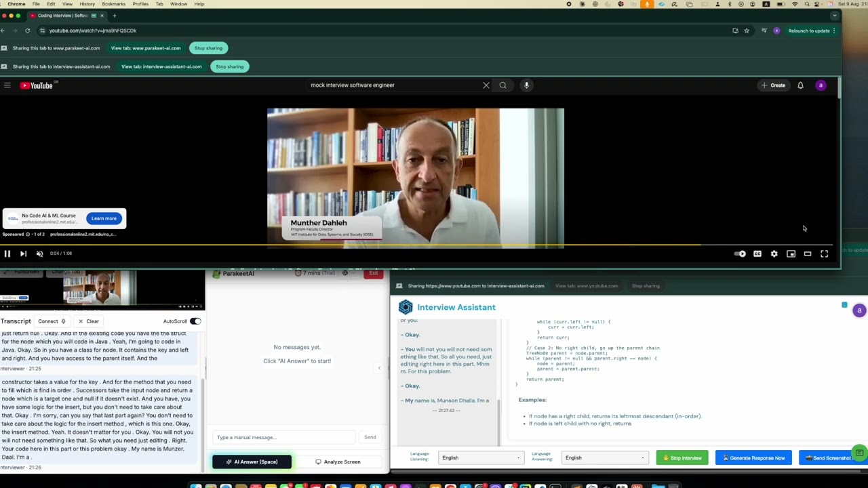Switch to theater mode
Image resolution: width=868 pixels, height=488 pixels.
808,254
